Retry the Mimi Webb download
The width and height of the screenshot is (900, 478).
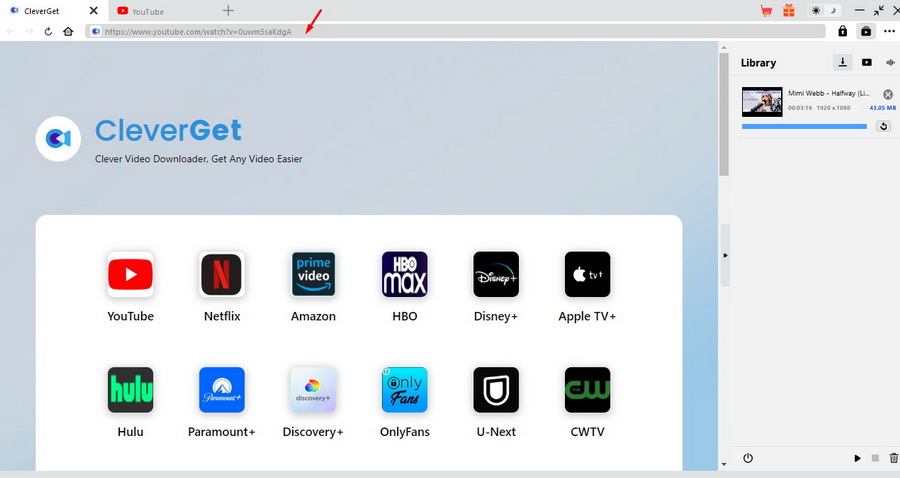883,126
